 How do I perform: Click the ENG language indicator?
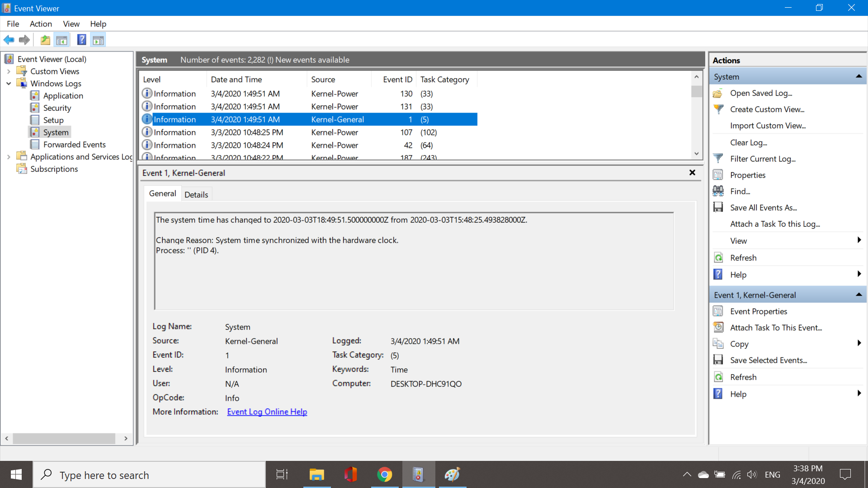[x=772, y=474]
